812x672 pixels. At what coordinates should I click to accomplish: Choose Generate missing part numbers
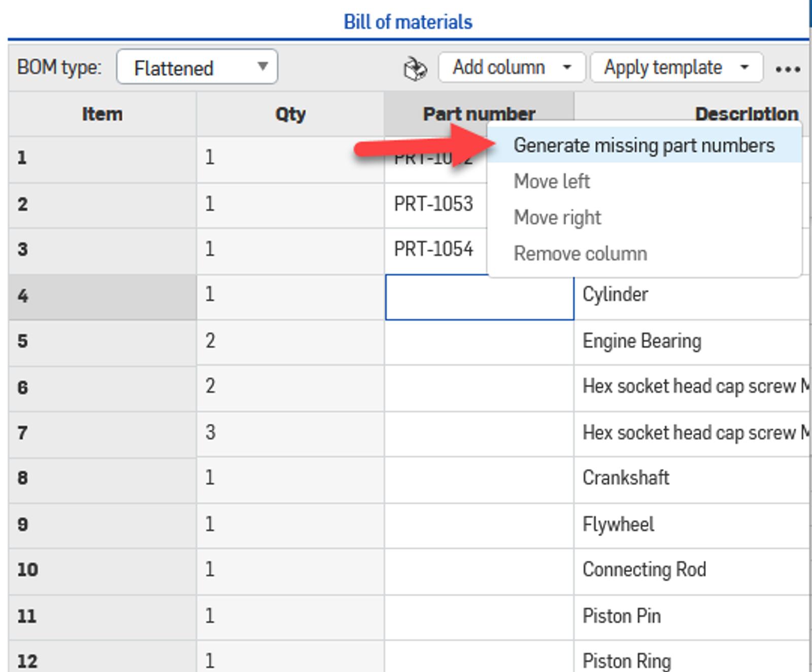coord(644,146)
